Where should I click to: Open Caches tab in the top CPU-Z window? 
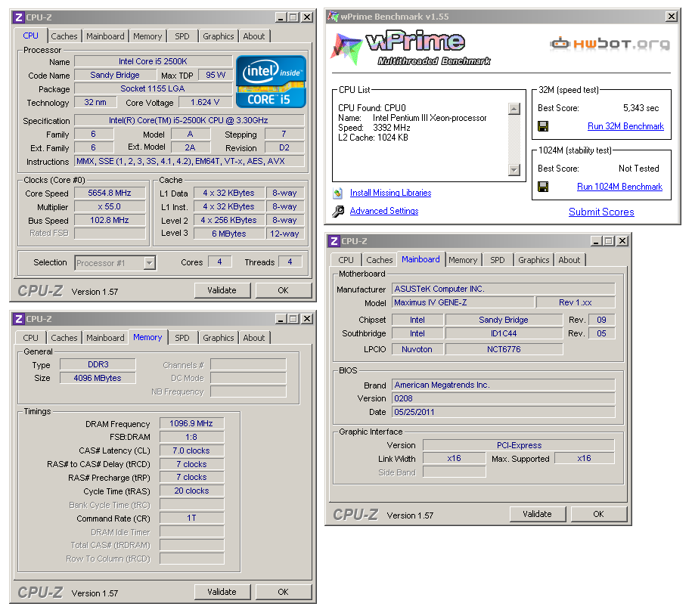[64, 36]
